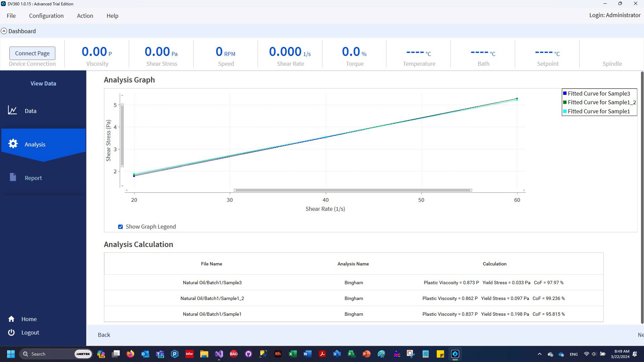The image size is (644, 362).
Task: Select the Natural Oil/Batch1/Sample3 table row
Action: pyautogui.click(x=212, y=283)
